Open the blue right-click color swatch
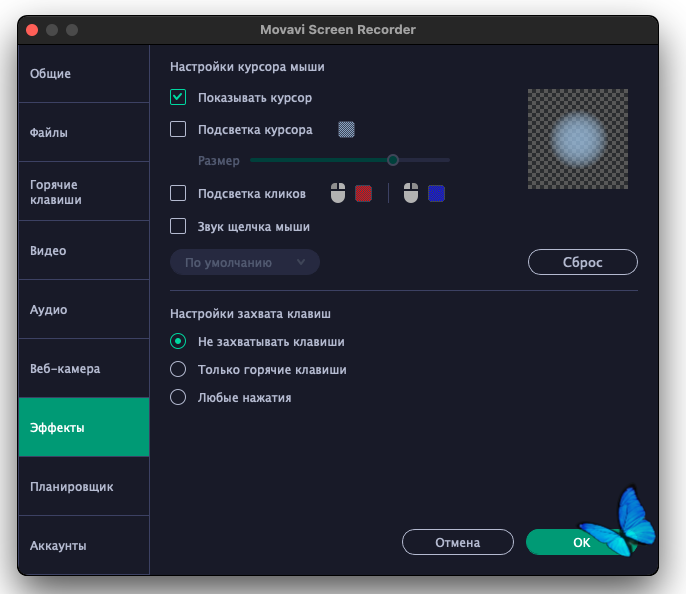 436,193
